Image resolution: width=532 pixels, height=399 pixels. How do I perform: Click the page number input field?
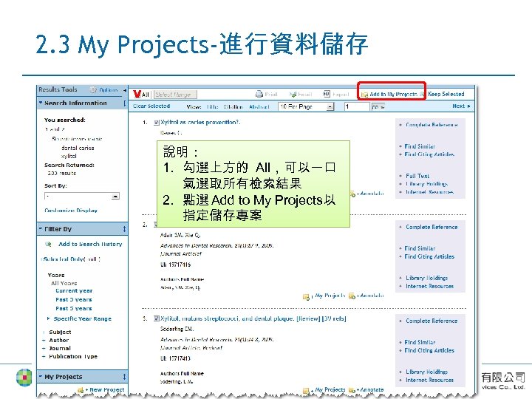tap(357, 106)
